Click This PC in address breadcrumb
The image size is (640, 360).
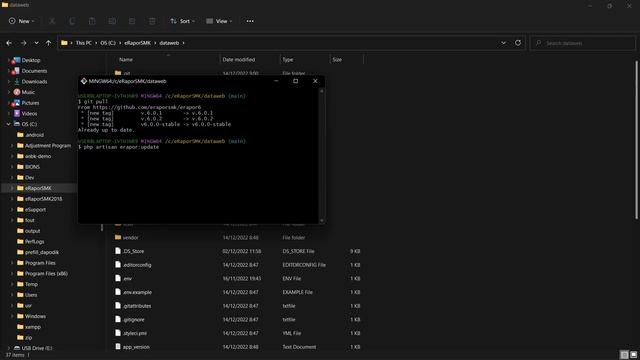83,43
